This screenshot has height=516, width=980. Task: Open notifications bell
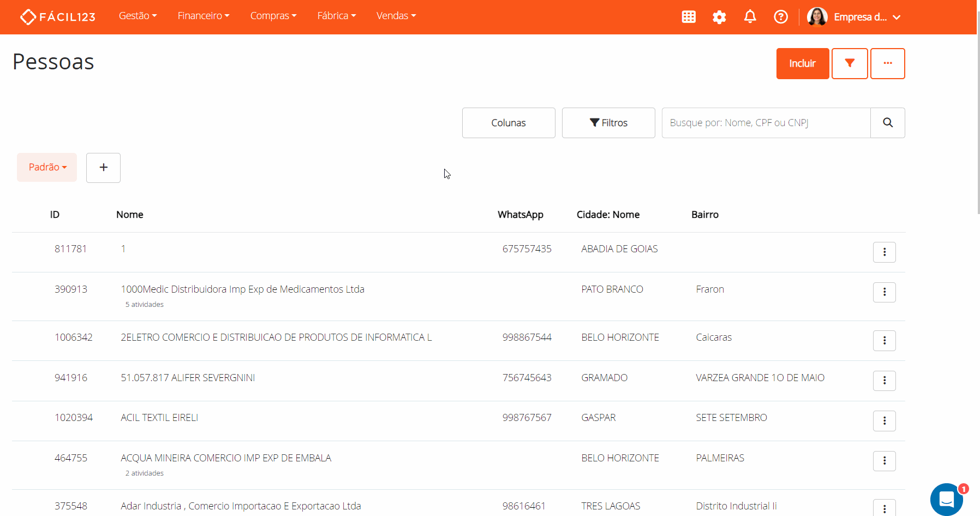tap(750, 17)
